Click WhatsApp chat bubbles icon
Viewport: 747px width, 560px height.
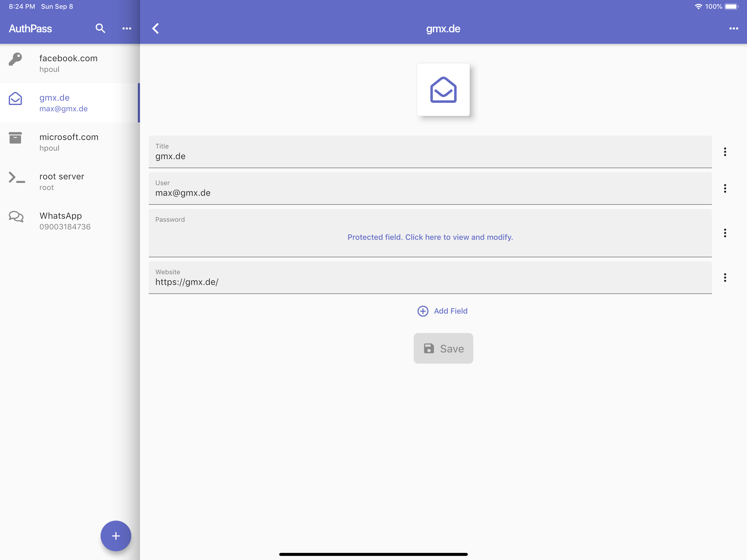point(16,217)
